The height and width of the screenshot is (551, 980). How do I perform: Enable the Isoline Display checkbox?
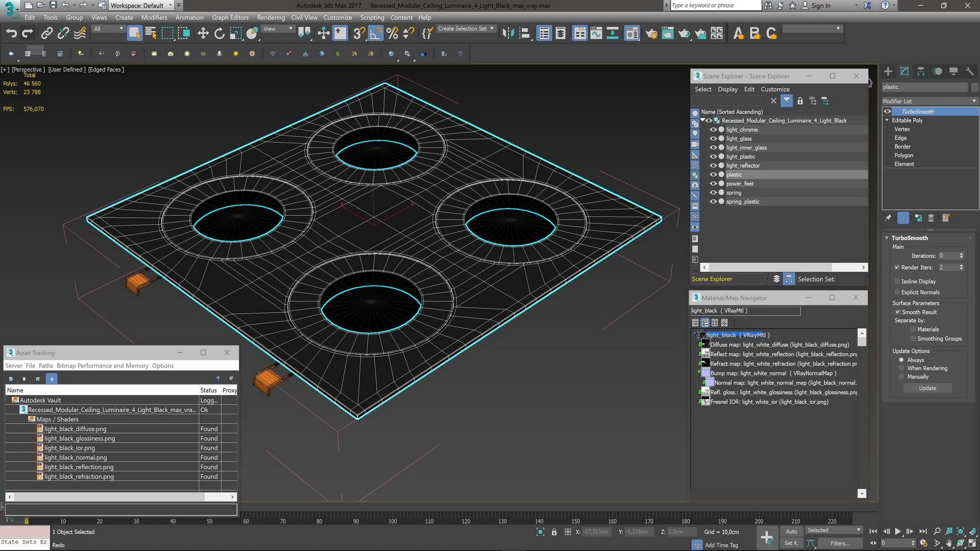[x=897, y=281]
